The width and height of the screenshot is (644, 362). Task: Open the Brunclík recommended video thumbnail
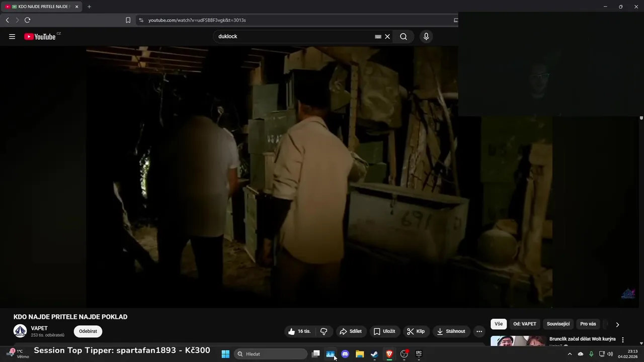coord(518,341)
